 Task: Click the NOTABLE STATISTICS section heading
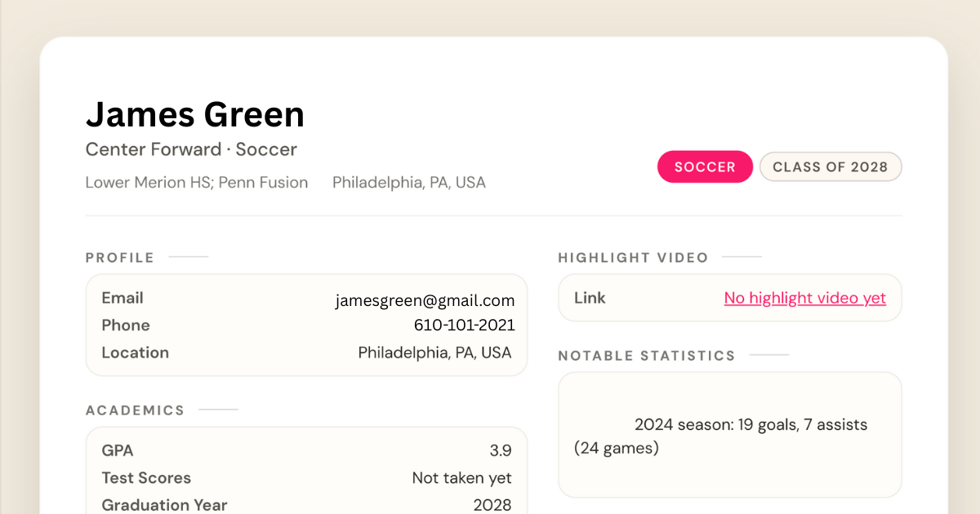tap(647, 356)
